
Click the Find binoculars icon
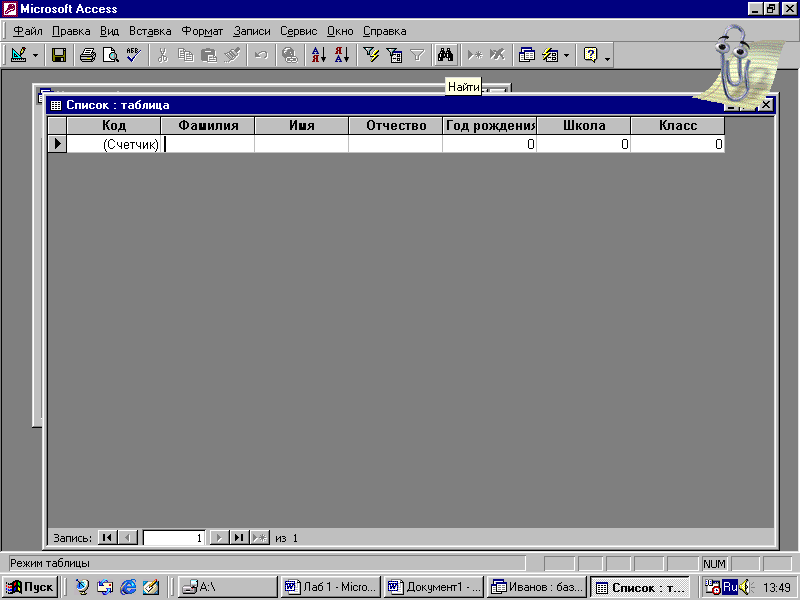click(445, 55)
